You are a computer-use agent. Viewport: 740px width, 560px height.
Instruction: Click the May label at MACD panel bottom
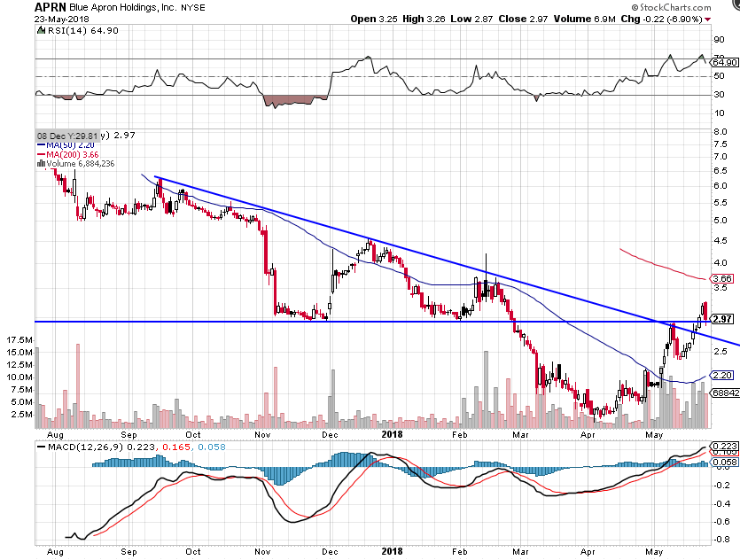[654, 551]
